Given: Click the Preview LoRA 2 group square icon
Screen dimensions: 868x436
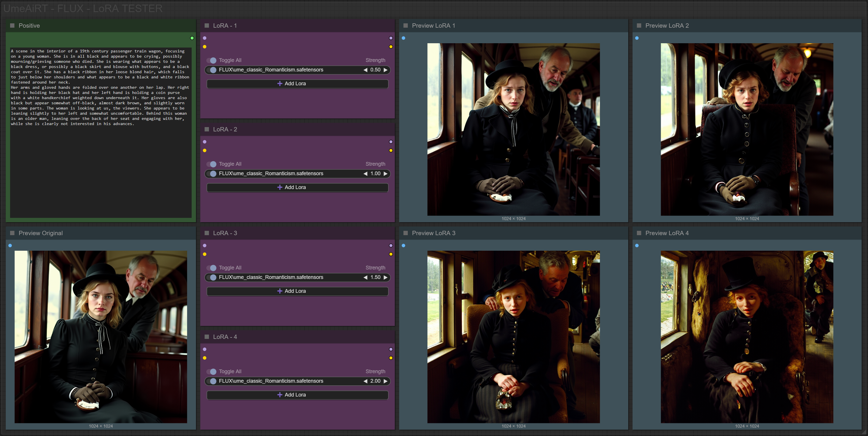Looking at the screenshot, I should (x=639, y=26).
